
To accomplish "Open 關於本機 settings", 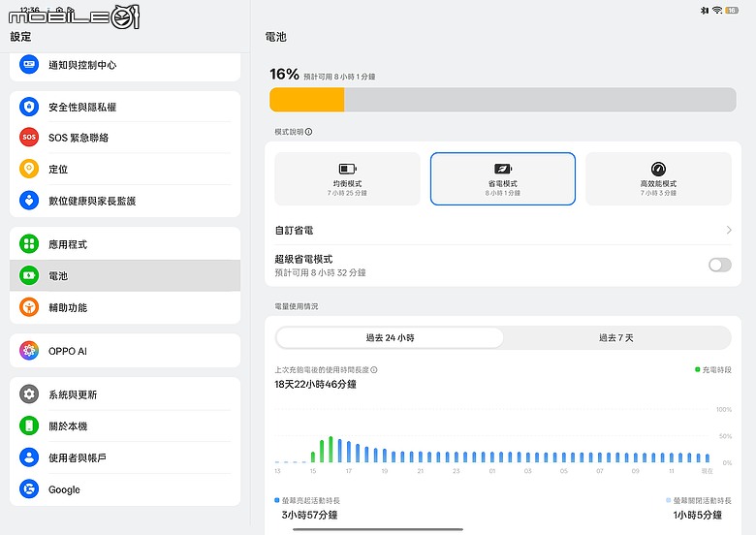I will 125,426.
